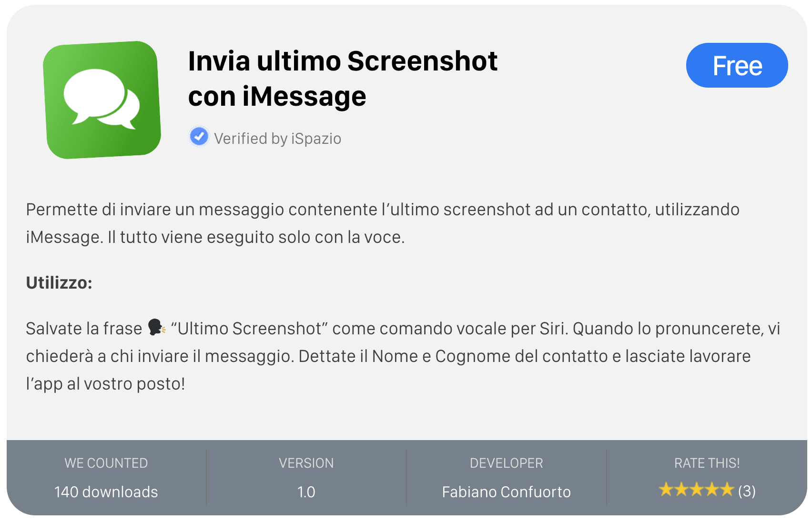Click the speaking head emoji
812x522 pixels.
[x=156, y=327]
